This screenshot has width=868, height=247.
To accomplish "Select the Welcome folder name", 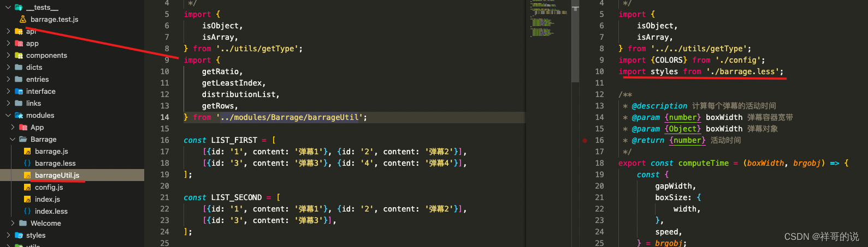I will 46,224.
